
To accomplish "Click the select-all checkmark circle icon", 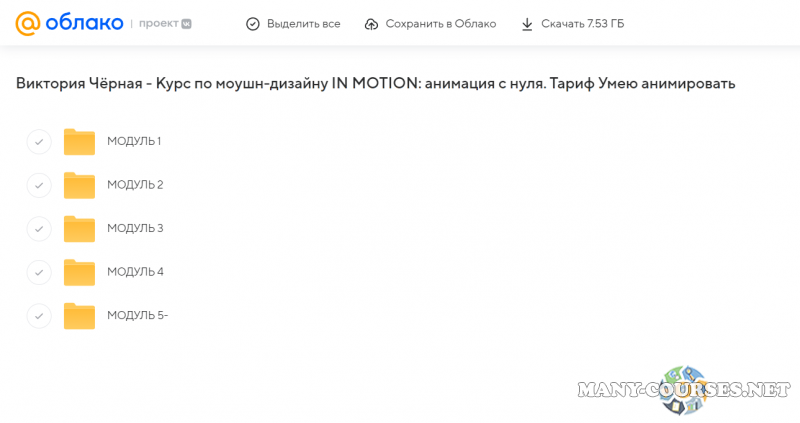I will click(x=252, y=24).
